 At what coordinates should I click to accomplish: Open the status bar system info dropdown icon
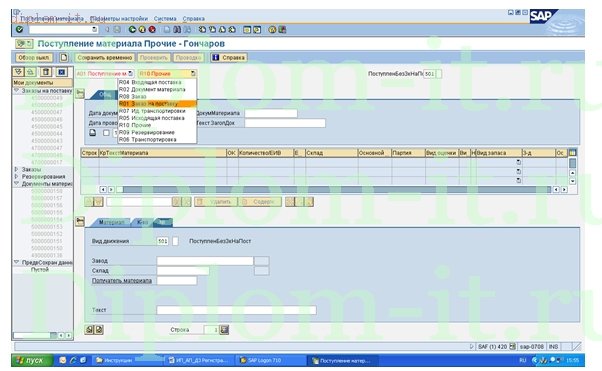click(512, 346)
